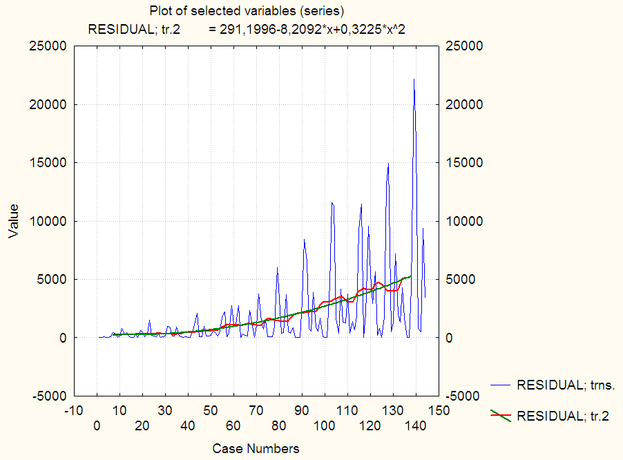Viewport: 623px width, 460px height.
Task: Click the regression equation subtitle text
Action: [246, 29]
